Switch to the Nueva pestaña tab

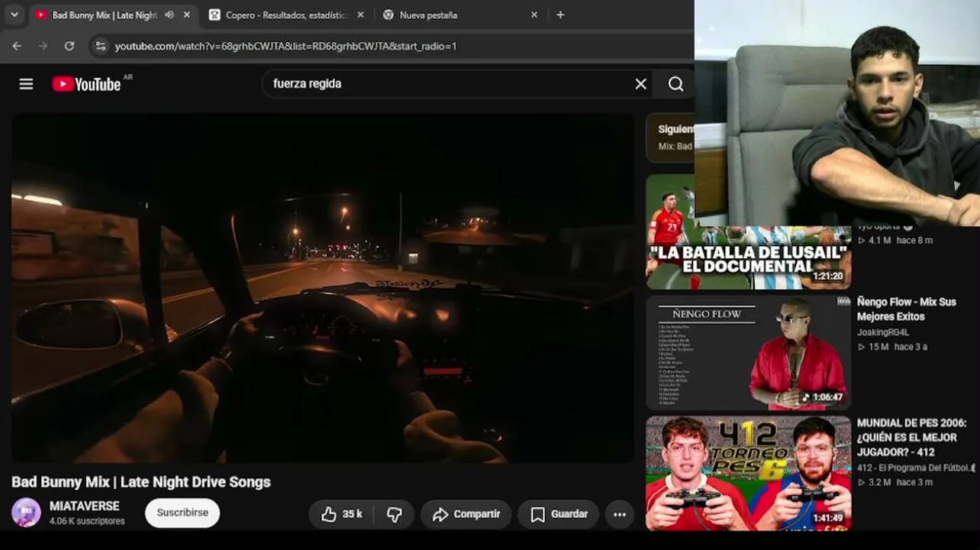tap(461, 15)
